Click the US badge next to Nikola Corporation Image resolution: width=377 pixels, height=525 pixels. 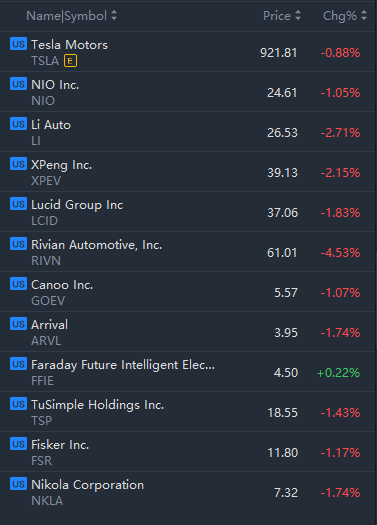tap(18, 484)
